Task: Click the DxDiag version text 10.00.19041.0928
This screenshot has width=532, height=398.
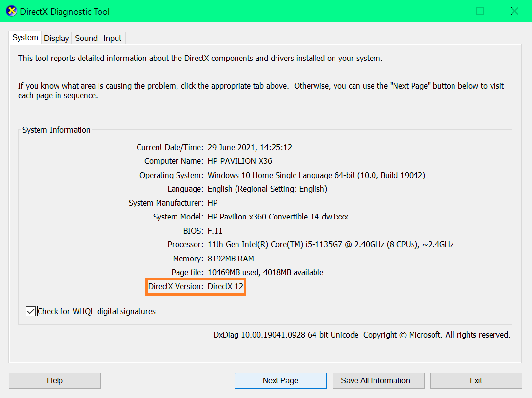Action: (273, 335)
